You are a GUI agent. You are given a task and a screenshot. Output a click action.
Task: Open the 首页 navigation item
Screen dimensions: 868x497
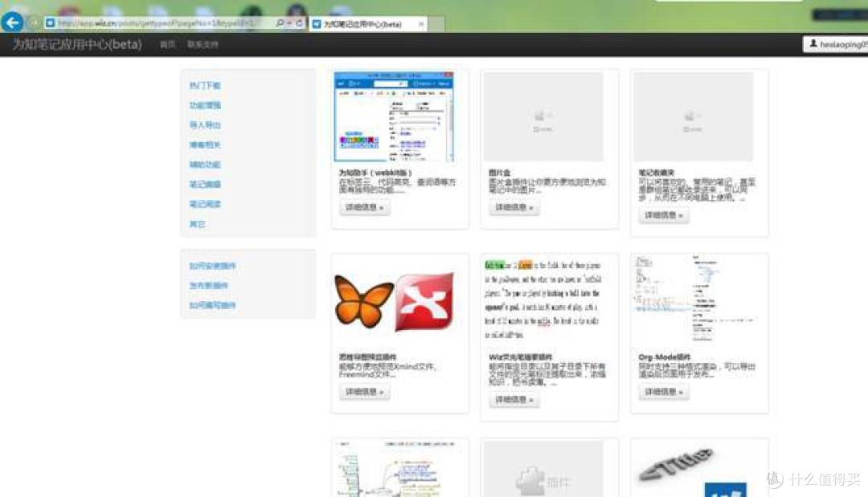pyautogui.click(x=167, y=45)
